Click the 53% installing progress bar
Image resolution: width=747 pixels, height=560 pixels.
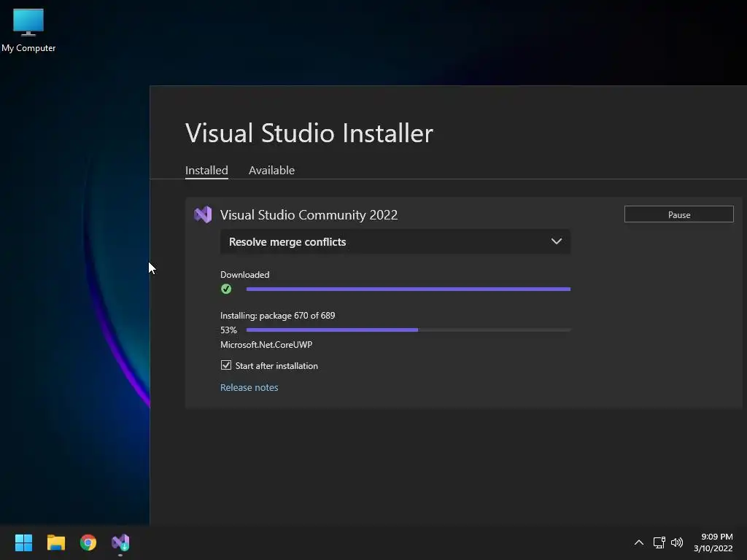409,330
